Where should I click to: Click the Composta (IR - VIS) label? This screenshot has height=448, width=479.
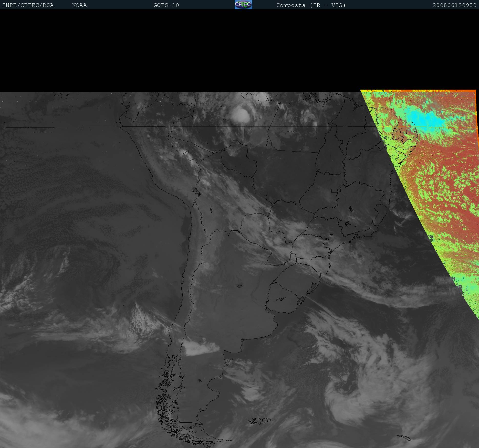click(x=311, y=5)
